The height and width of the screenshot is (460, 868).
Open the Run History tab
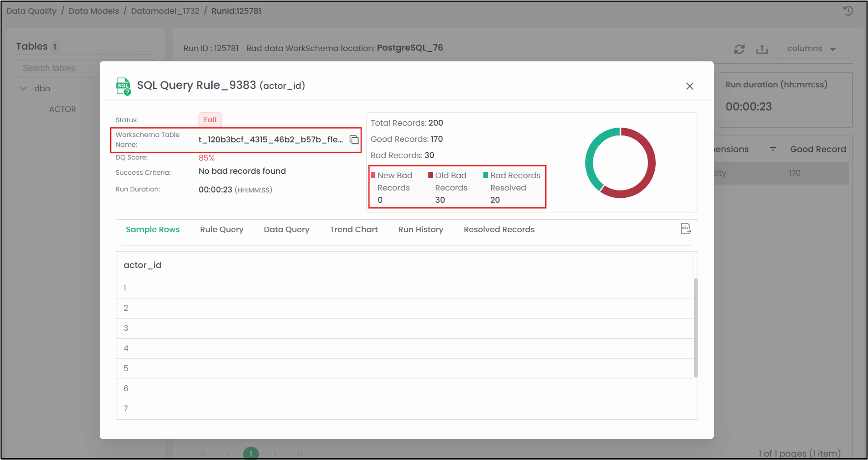click(420, 230)
